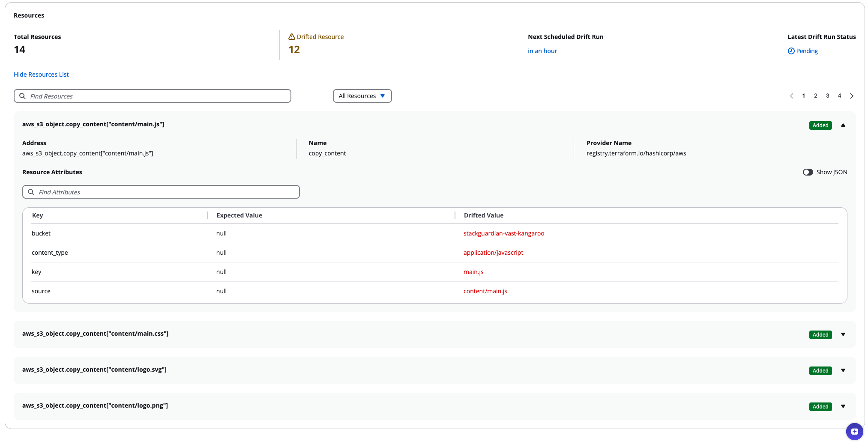Click the Added badge on main.js resource

[x=820, y=125]
